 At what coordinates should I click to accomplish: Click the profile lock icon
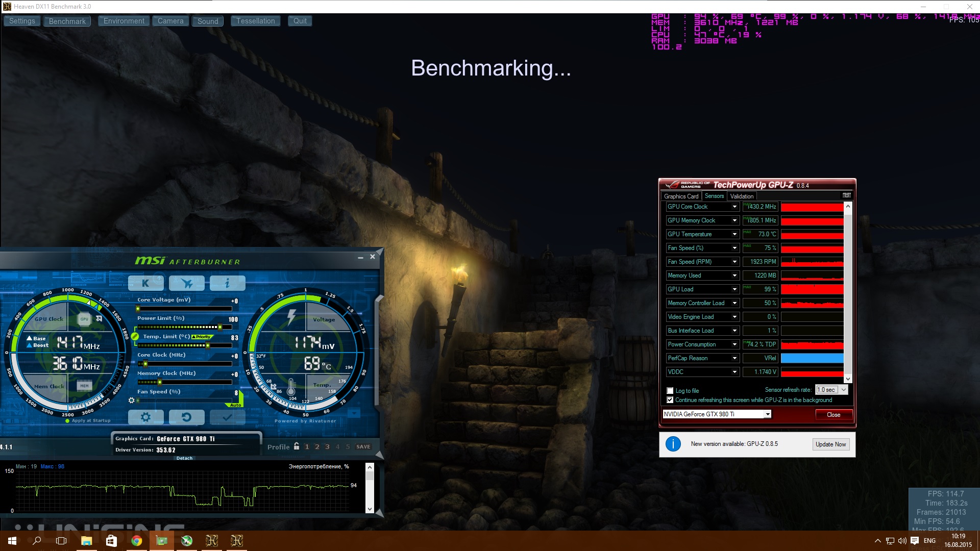coord(297,446)
